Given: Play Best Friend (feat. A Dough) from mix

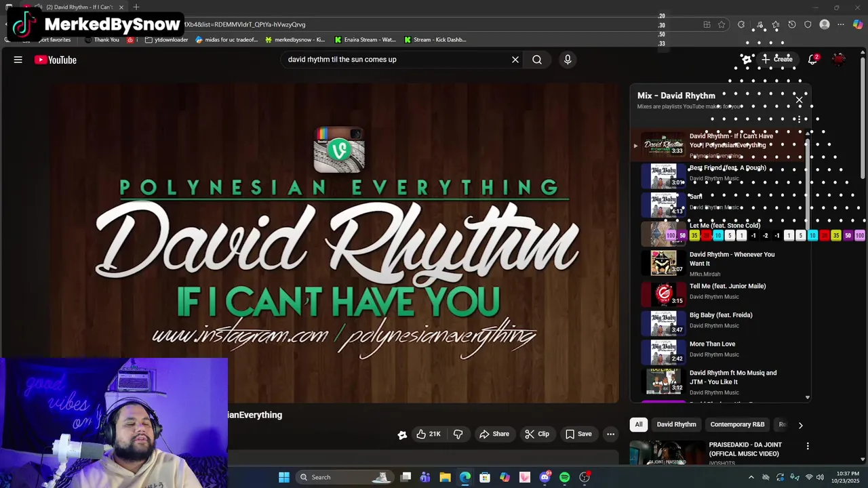Looking at the screenshot, I should (728, 168).
